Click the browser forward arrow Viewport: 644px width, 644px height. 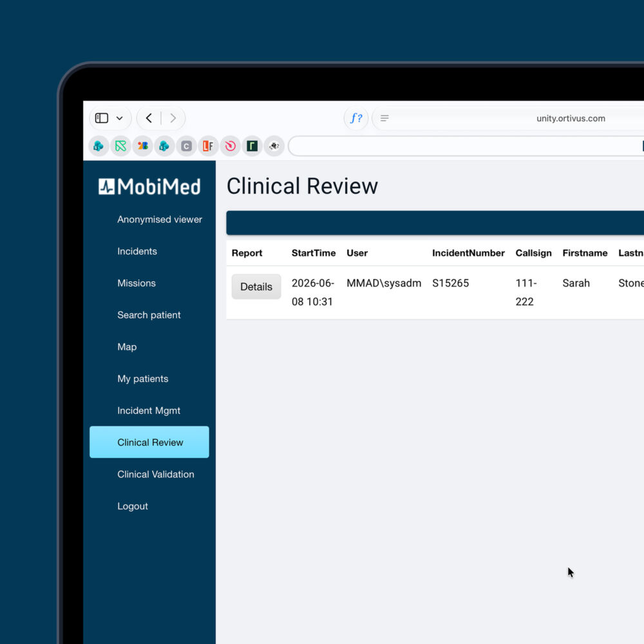coord(173,118)
